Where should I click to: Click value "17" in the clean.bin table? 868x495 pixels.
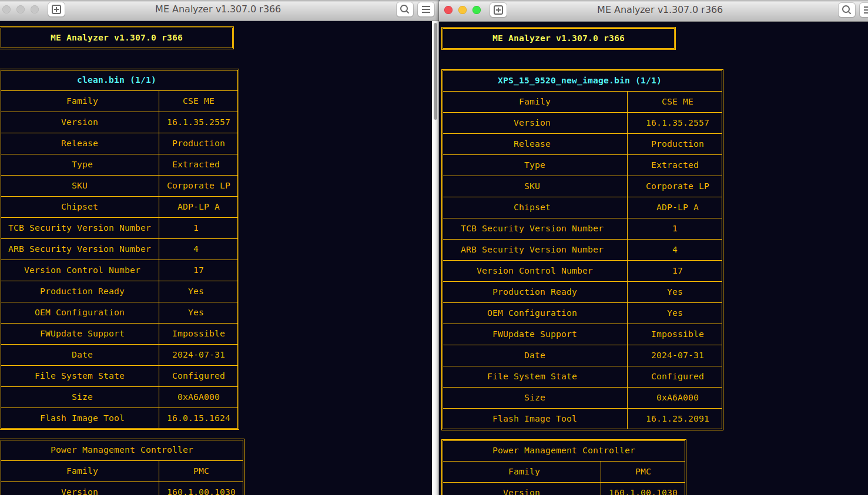(x=199, y=270)
